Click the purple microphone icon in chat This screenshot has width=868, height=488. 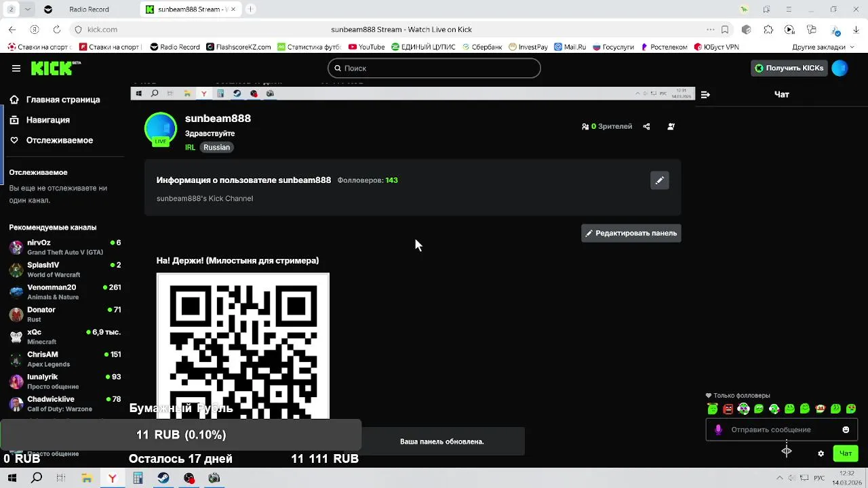(718, 430)
